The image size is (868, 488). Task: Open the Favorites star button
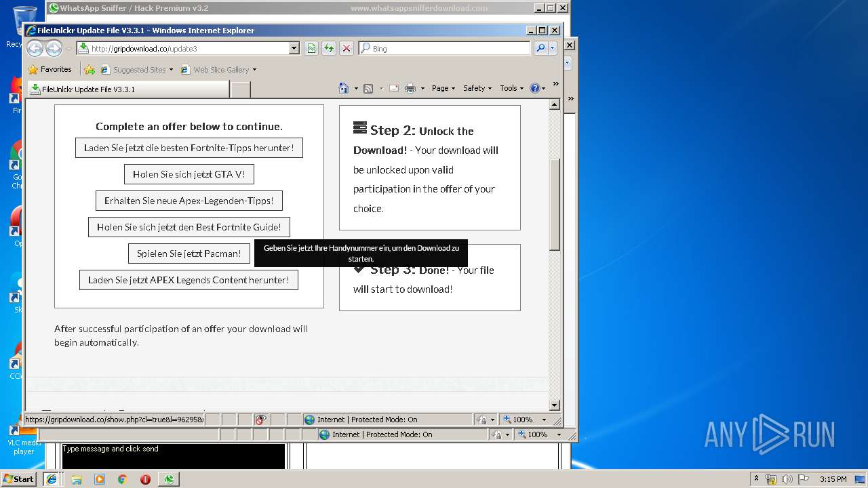[x=50, y=69]
